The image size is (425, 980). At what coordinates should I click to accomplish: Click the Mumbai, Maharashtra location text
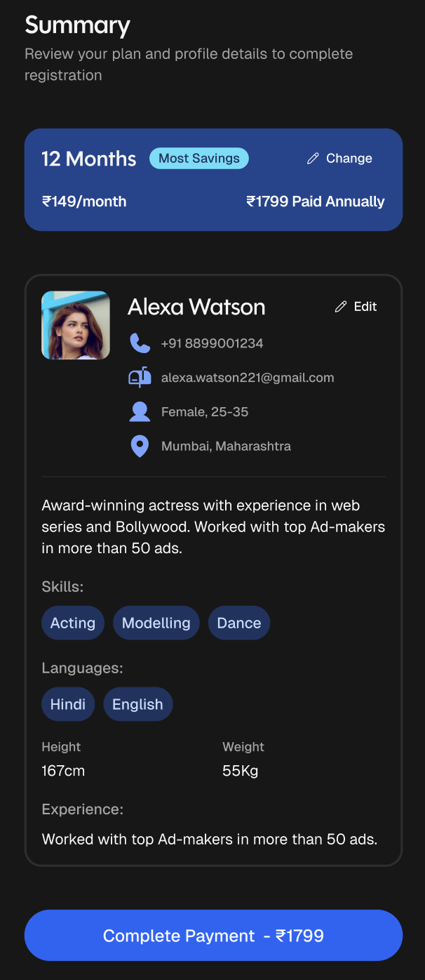coord(226,446)
